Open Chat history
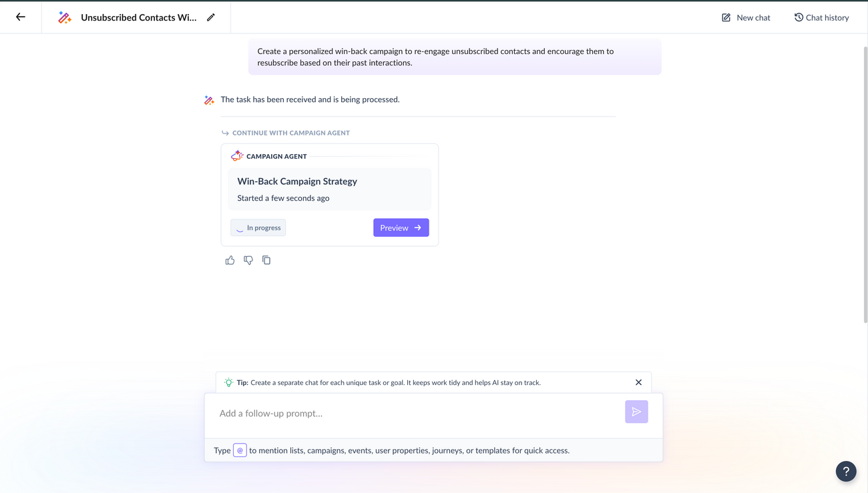The image size is (868, 493). click(x=821, y=17)
